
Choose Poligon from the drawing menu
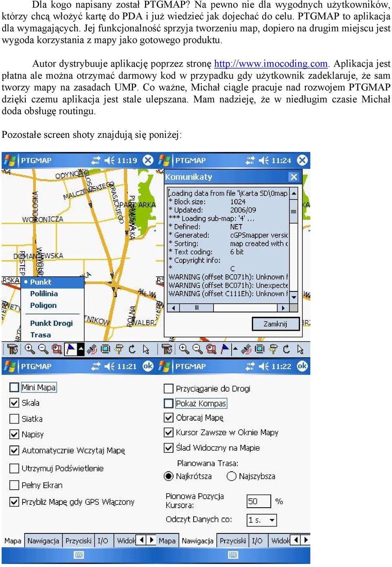coord(43,305)
